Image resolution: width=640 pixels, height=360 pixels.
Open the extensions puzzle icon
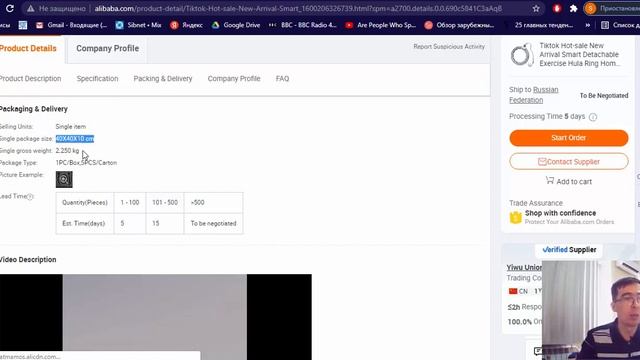(573, 8)
